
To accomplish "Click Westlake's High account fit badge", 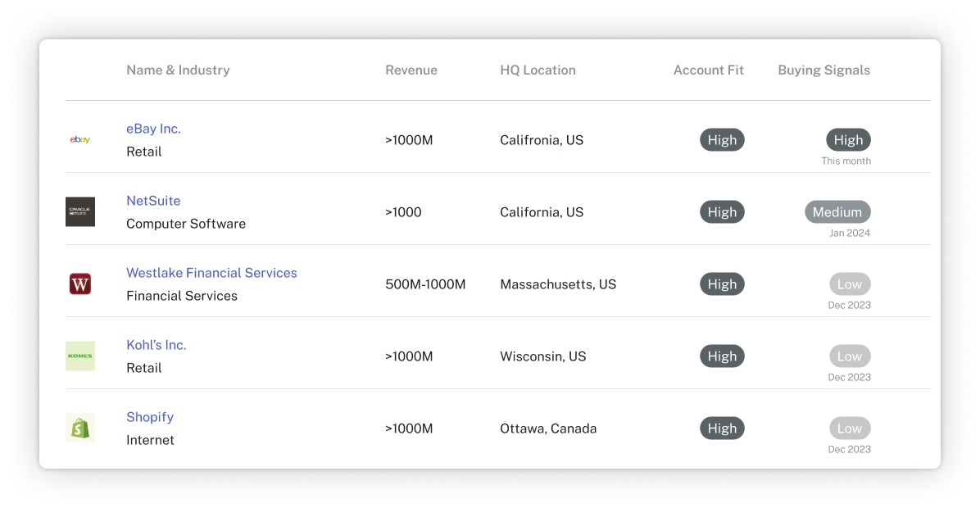I will click(722, 284).
